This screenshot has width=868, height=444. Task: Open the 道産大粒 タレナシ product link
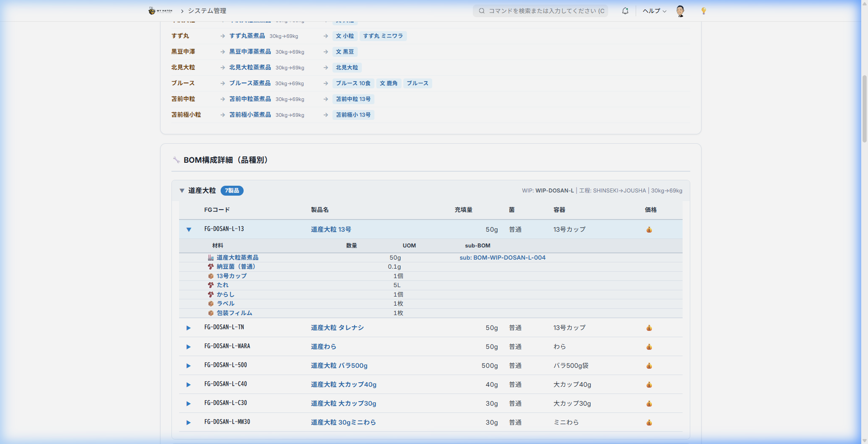pyautogui.click(x=337, y=328)
